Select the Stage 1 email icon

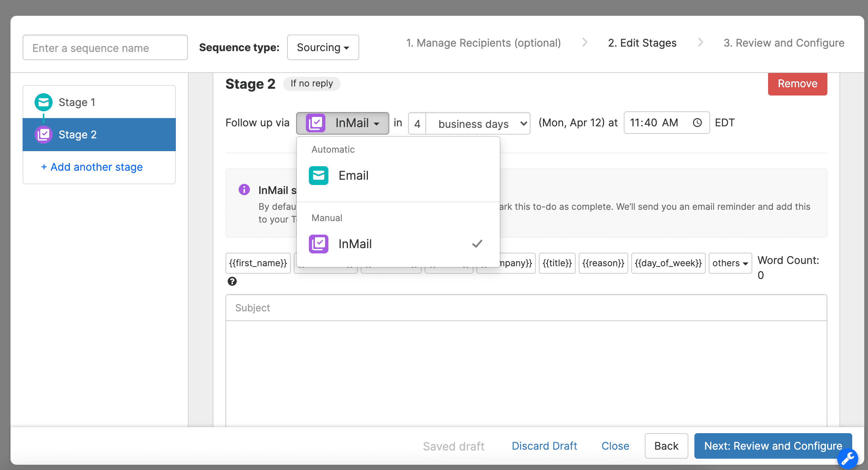click(44, 102)
